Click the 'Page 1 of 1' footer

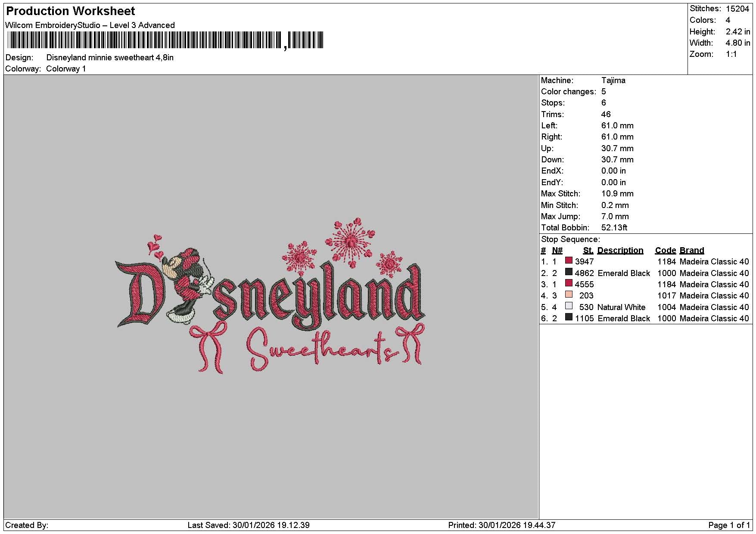[729, 525]
